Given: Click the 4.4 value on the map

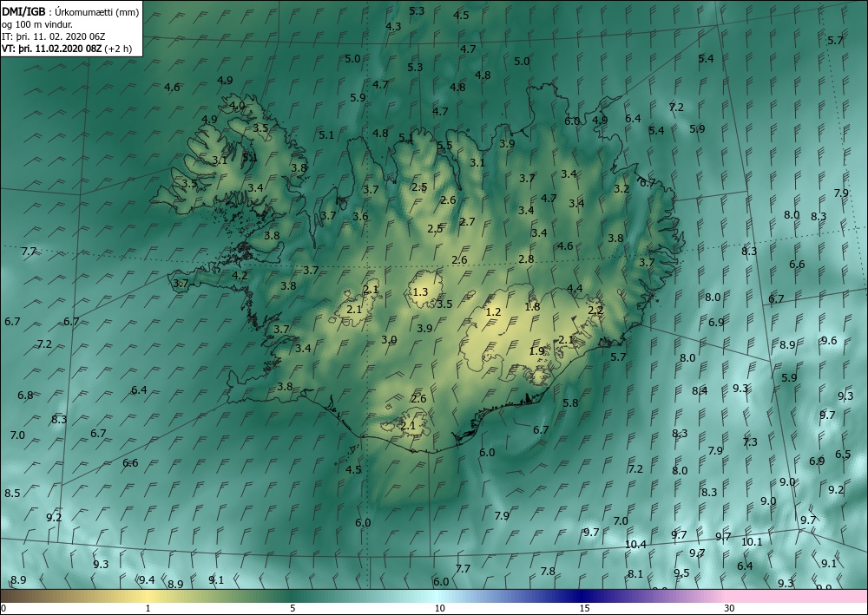Looking at the screenshot, I should (575, 288).
